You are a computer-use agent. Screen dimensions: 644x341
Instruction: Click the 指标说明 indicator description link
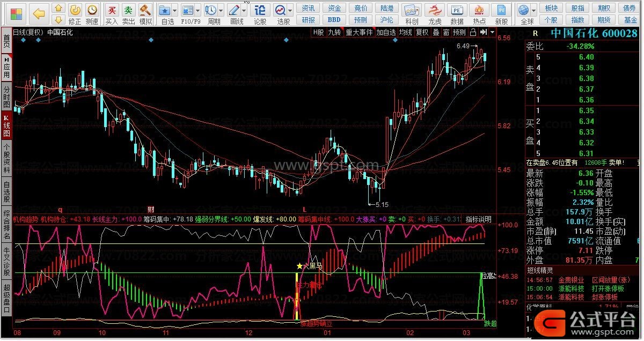[478, 219]
